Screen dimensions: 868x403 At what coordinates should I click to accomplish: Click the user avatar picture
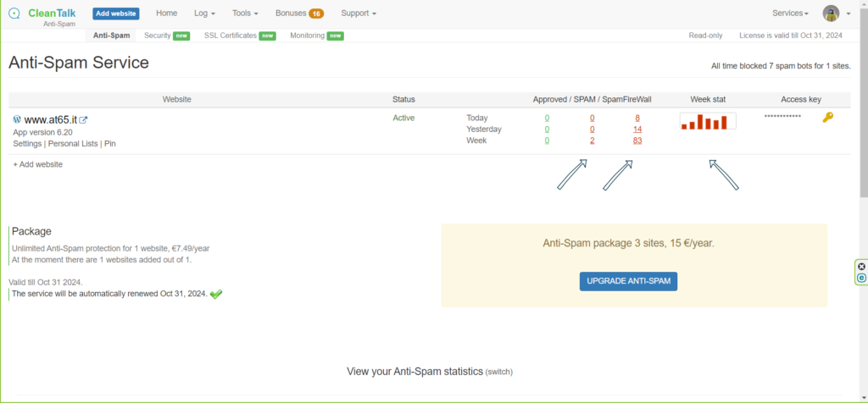pos(831,14)
